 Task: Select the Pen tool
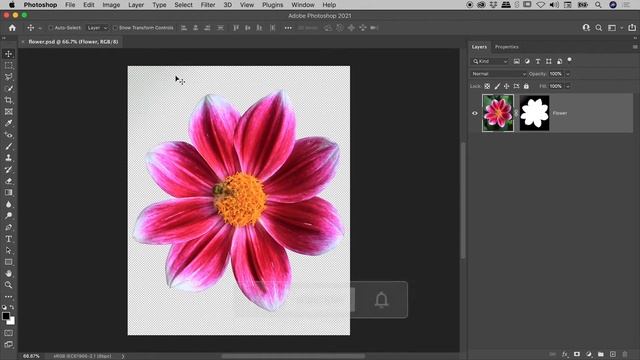tap(9, 227)
